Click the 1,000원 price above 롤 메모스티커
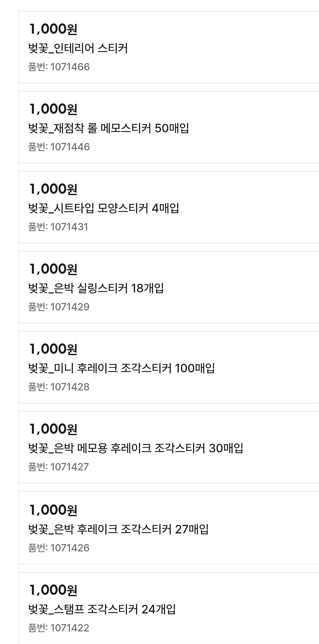The height and width of the screenshot is (644, 319). (53, 109)
